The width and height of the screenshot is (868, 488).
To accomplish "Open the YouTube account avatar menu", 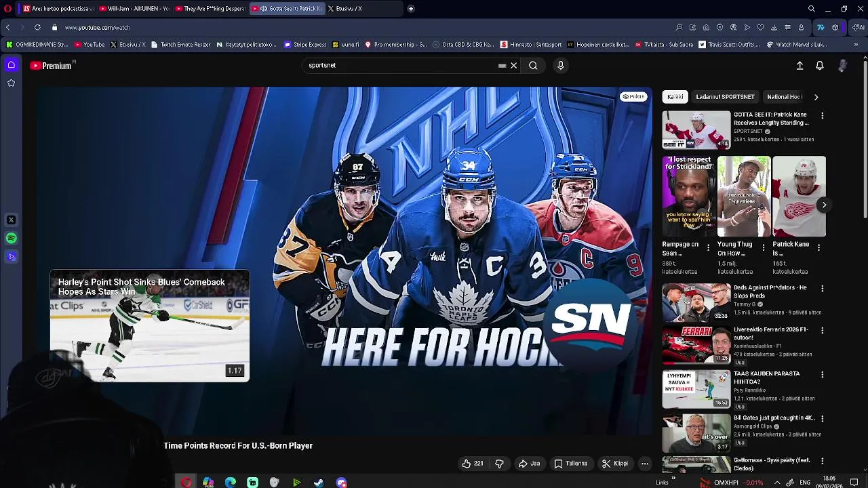I will click(842, 66).
